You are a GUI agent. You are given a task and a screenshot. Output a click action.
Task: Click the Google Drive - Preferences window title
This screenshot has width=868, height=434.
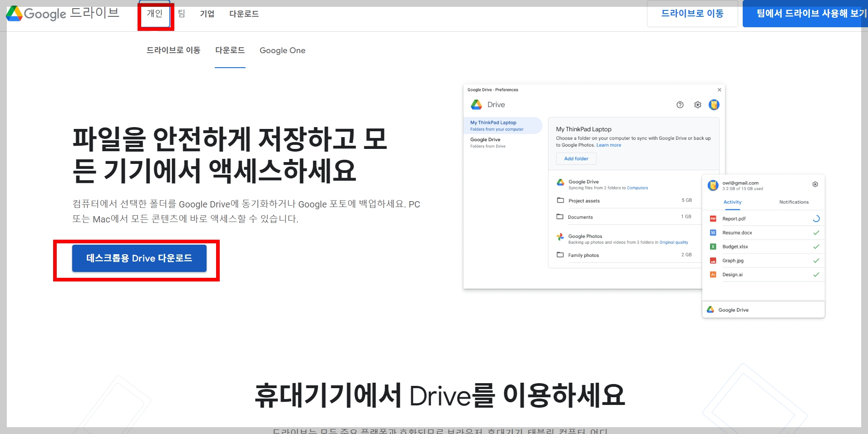pos(493,90)
